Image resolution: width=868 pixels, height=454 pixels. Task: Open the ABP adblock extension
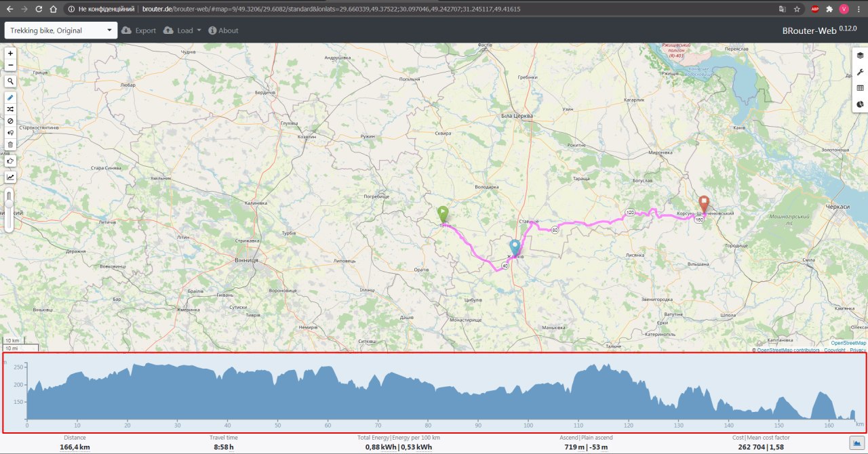(x=815, y=9)
